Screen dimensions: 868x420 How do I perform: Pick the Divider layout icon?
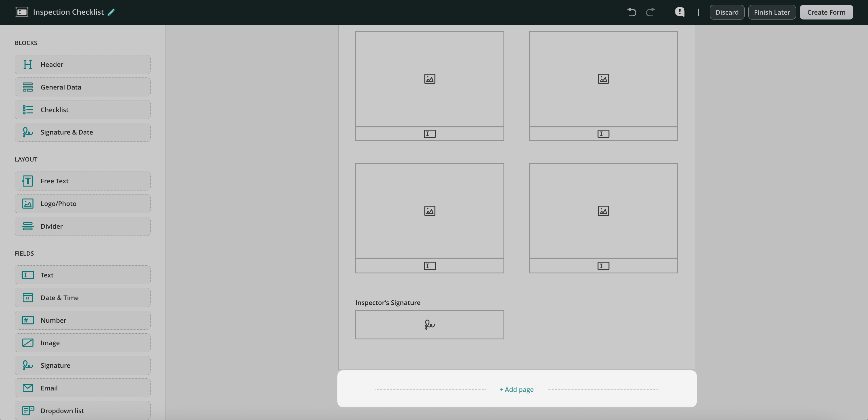point(28,226)
